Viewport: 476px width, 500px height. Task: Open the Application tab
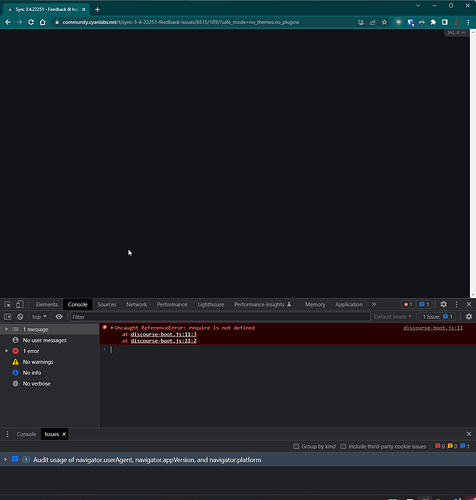pyautogui.click(x=349, y=304)
